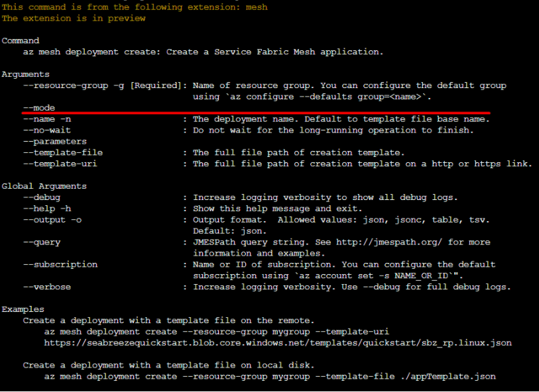Click the '--subscription' global argument
The height and width of the screenshot is (392, 539).
[x=60, y=265]
